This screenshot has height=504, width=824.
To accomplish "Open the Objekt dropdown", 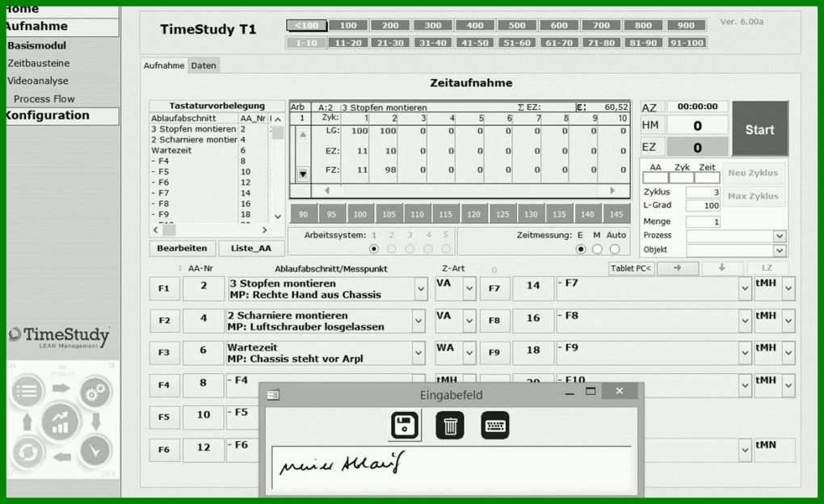I will point(780,250).
